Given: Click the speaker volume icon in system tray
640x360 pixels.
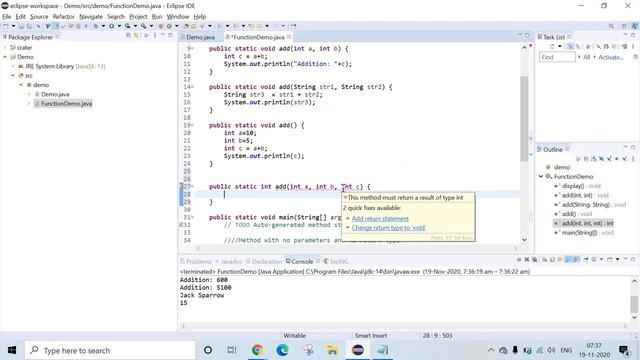Looking at the screenshot, I should click(551, 350).
